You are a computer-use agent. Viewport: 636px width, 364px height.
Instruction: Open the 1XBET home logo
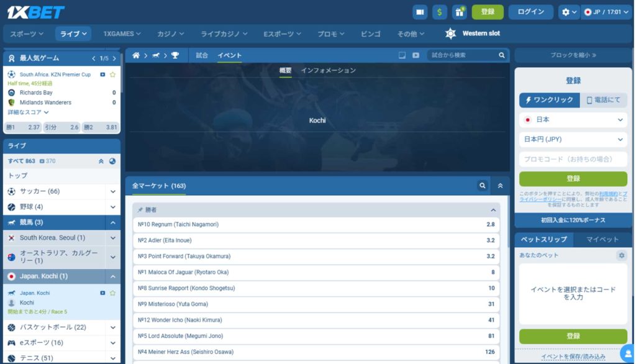35,12
